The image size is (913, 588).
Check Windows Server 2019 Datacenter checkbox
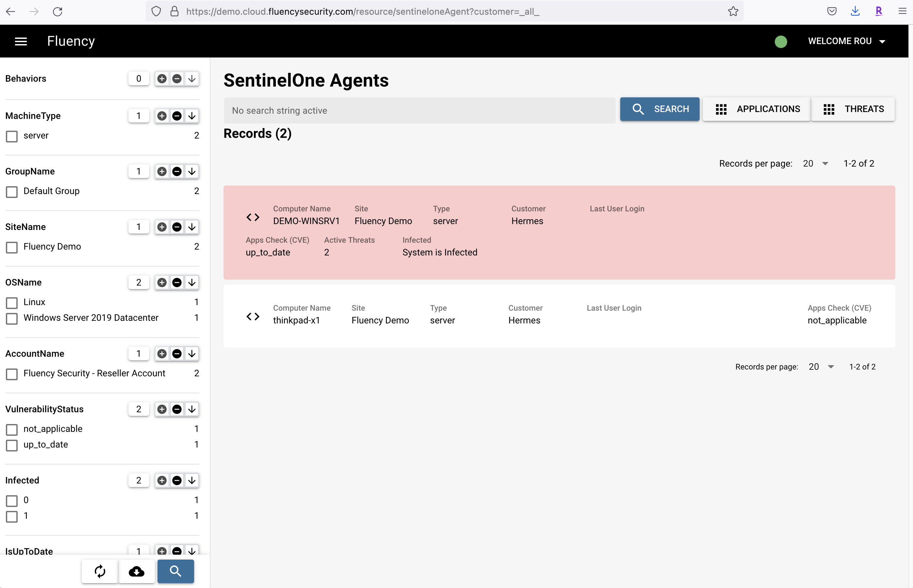(x=12, y=318)
